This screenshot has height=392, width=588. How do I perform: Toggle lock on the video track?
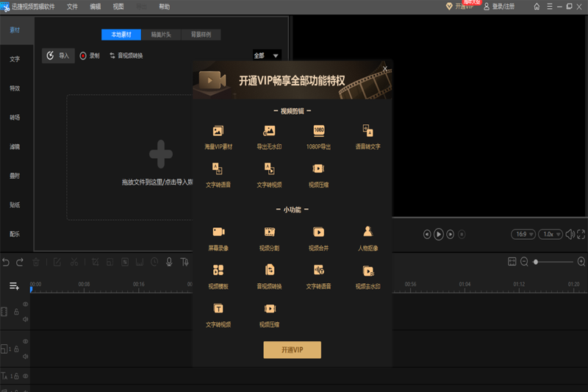[16, 312]
